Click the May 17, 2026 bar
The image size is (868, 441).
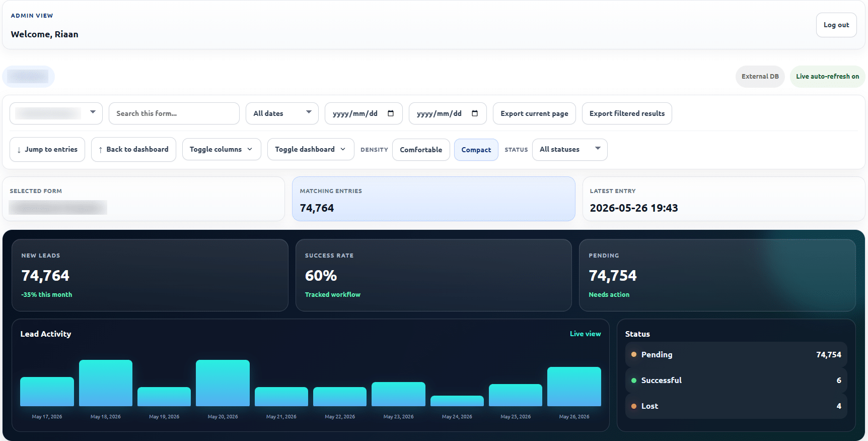tap(47, 392)
